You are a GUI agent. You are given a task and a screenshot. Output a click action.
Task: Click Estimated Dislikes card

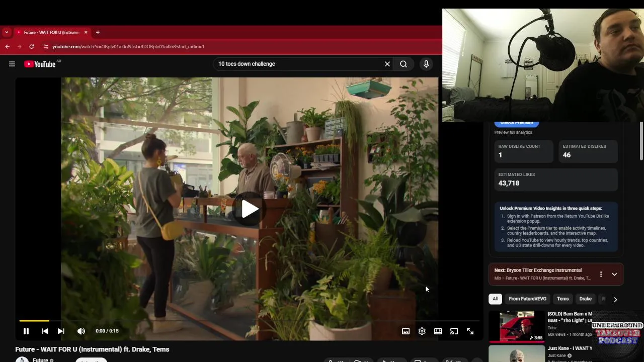click(x=588, y=151)
